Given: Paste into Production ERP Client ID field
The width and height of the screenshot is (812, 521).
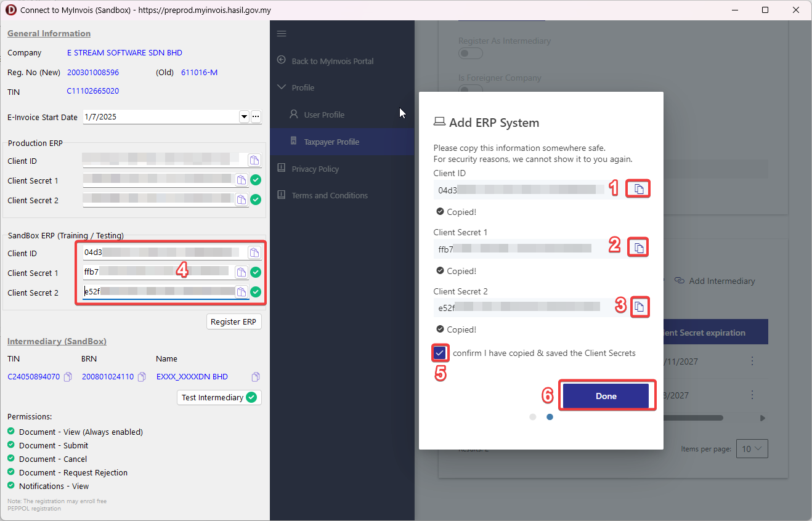Looking at the screenshot, I should [254, 160].
